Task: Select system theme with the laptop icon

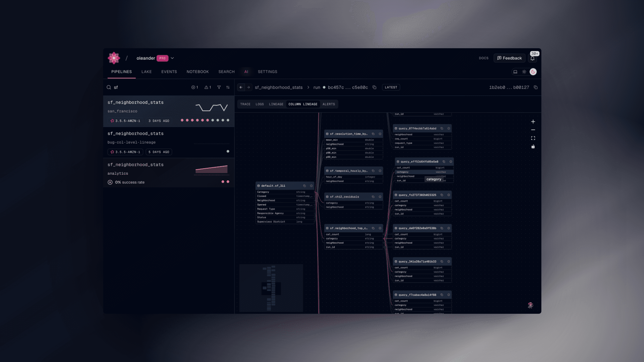Action: point(516,71)
